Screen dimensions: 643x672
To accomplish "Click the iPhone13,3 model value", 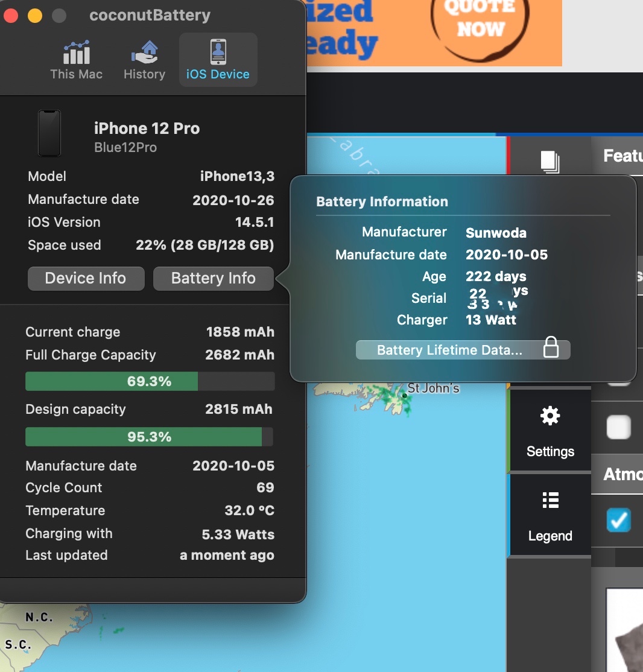I will 237,176.
